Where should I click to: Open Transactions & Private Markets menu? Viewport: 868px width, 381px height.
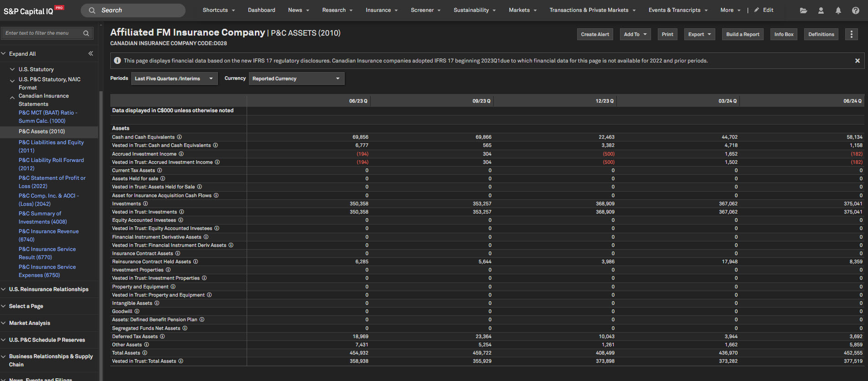[592, 10]
